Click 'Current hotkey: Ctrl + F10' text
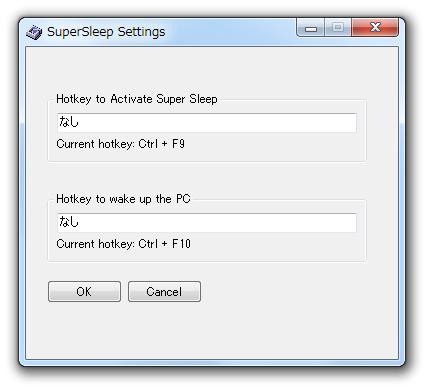428x389 pixels. [123, 244]
